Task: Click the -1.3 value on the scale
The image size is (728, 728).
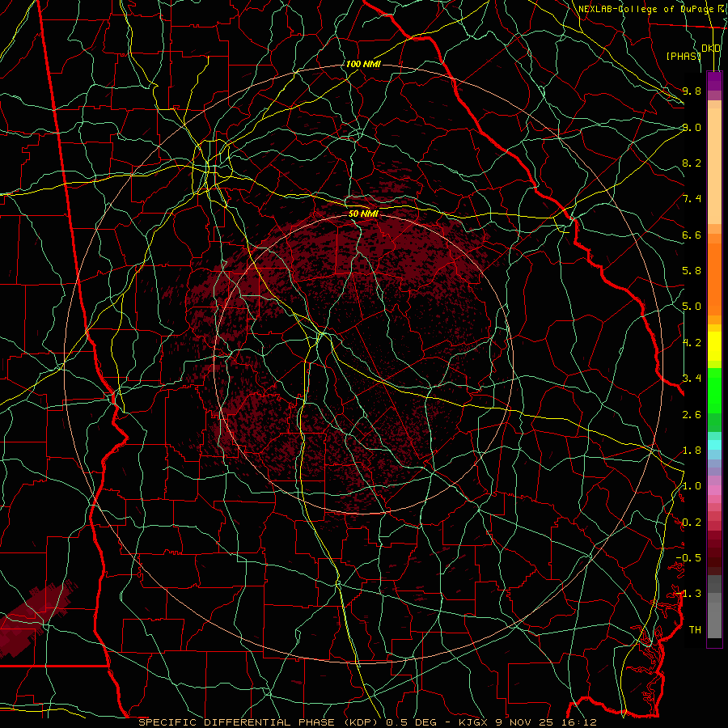Action: pos(688,594)
